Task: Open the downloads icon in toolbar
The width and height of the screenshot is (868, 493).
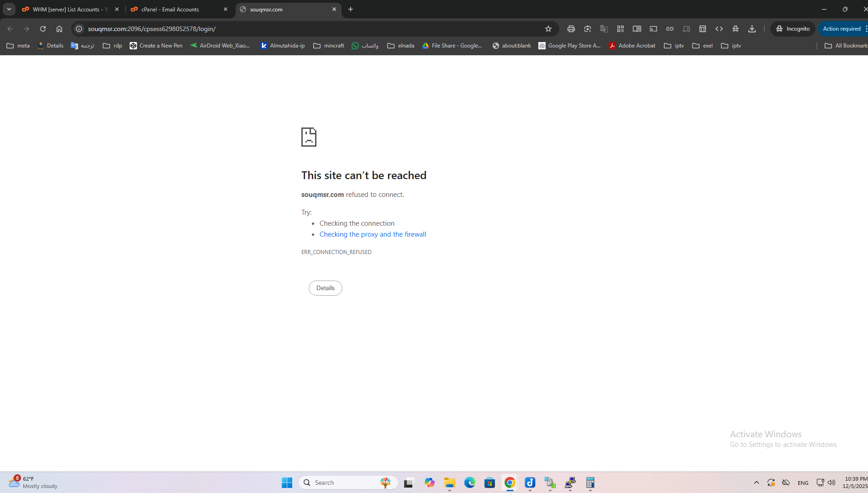Action: click(x=752, y=29)
